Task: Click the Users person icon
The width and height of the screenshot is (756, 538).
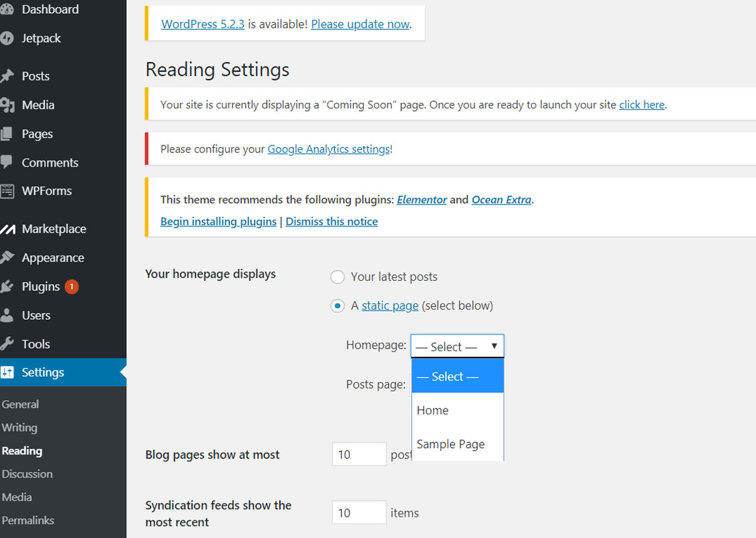Action: [x=6, y=315]
